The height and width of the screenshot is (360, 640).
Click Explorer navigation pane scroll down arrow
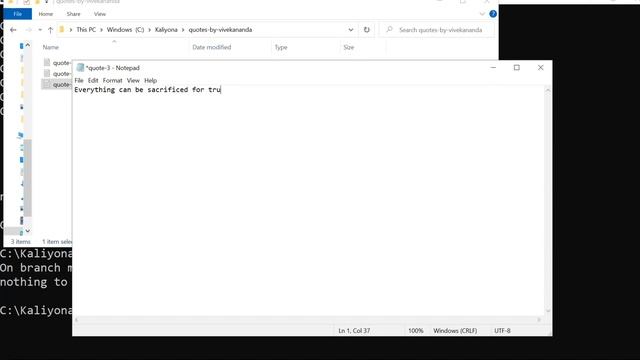coord(27,231)
